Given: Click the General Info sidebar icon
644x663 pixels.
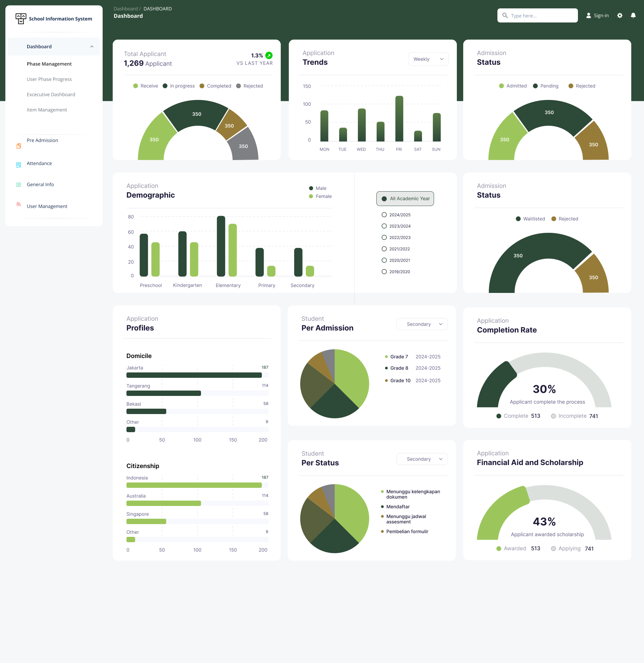Looking at the screenshot, I should coord(19,185).
